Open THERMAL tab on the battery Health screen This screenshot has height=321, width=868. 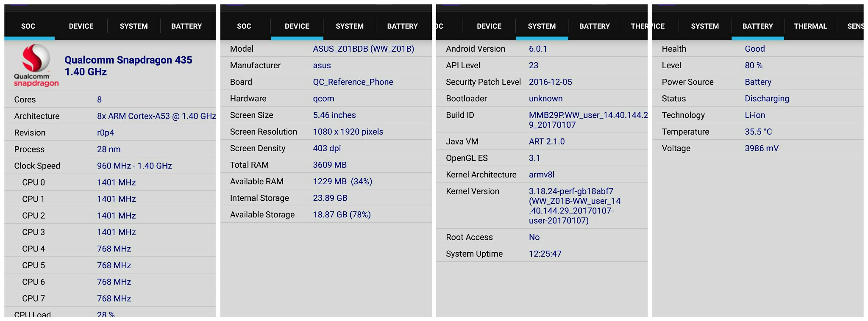[x=810, y=26]
